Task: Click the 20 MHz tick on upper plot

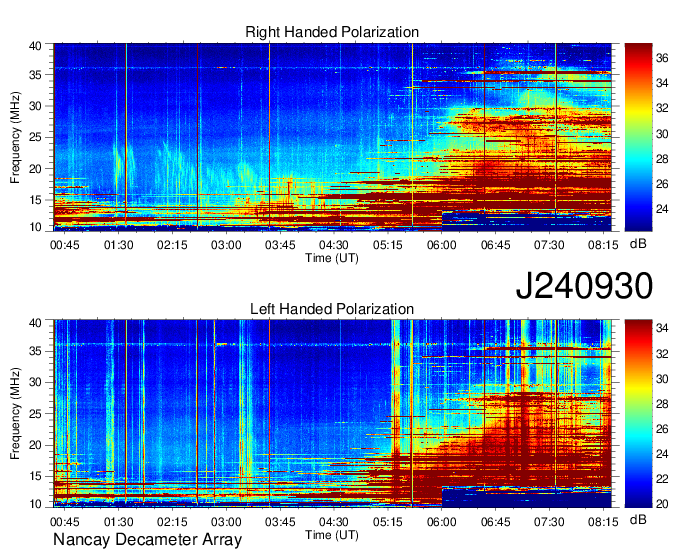Action: 35,169
